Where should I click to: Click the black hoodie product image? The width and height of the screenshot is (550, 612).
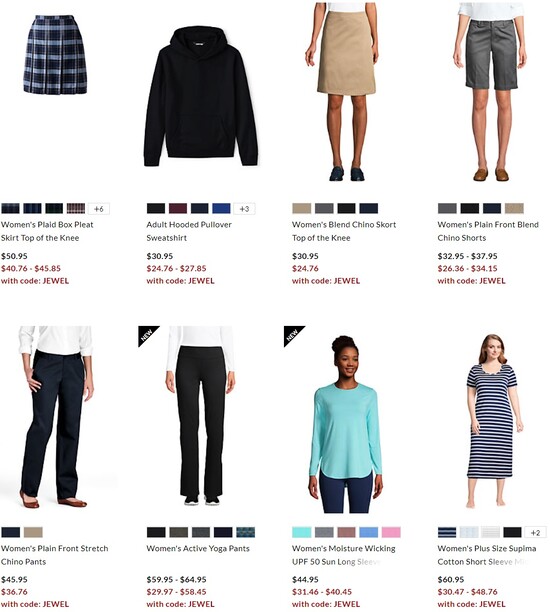[201, 96]
